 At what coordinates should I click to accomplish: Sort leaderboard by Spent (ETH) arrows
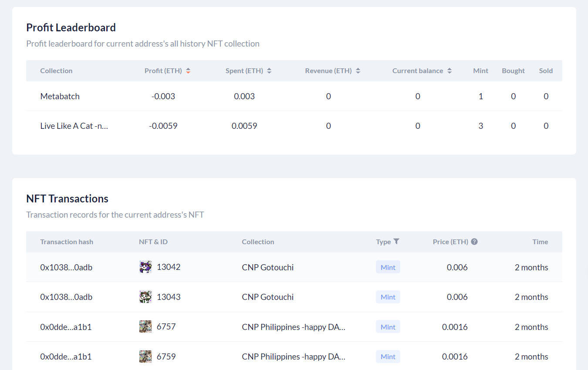(x=269, y=71)
